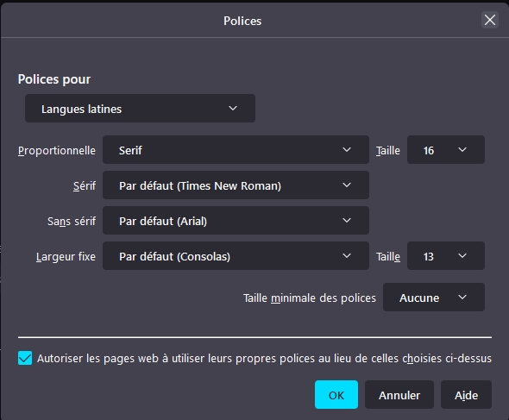The width and height of the screenshot is (509, 420).
Task: Click the Annuler button
Action: [x=399, y=395]
